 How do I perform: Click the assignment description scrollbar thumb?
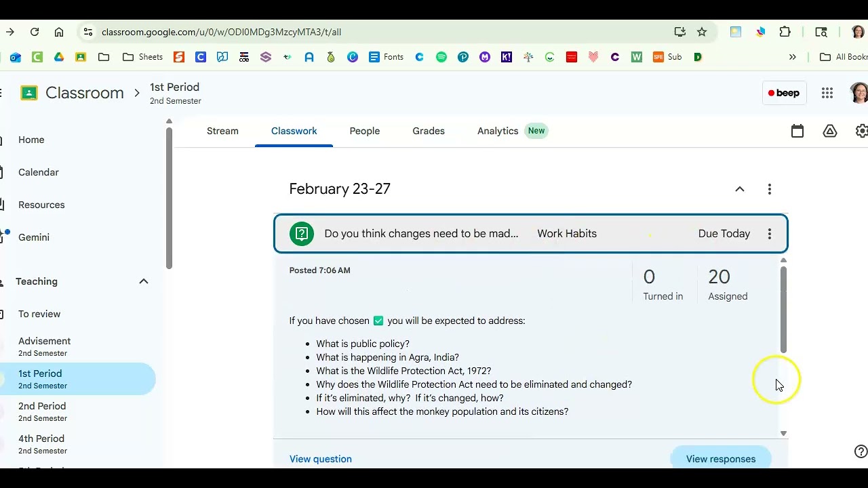pos(783,309)
